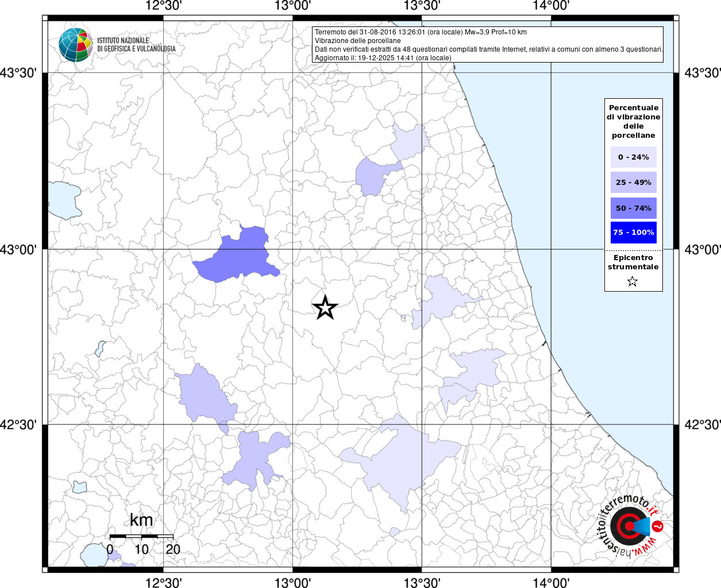Click the INGV globe logo
721x588 pixels.
pyautogui.click(x=75, y=45)
